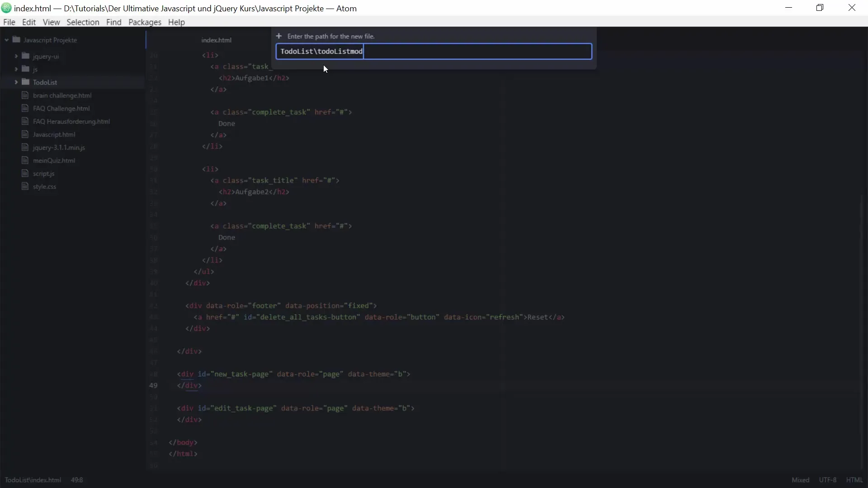Open the File menu

9,22
